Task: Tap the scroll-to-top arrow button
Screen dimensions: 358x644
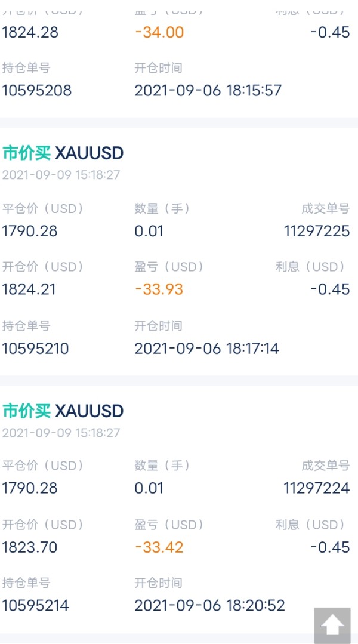Action: coord(332,625)
